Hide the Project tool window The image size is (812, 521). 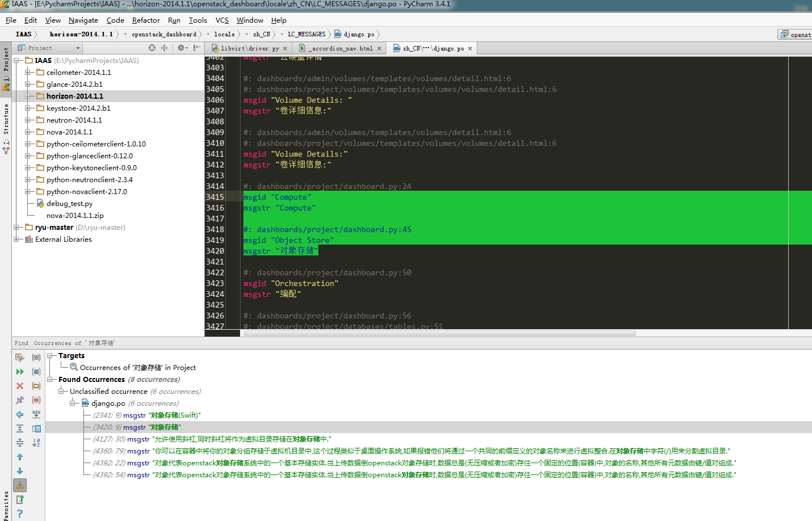pyautogui.click(x=196, y=48)
